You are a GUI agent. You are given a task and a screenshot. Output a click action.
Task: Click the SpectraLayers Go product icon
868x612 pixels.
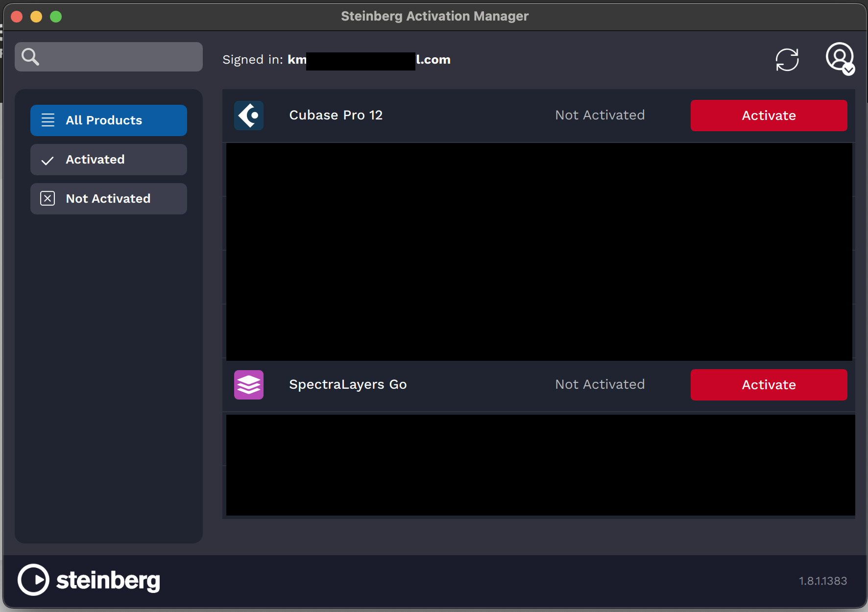[x=249, y=385]
